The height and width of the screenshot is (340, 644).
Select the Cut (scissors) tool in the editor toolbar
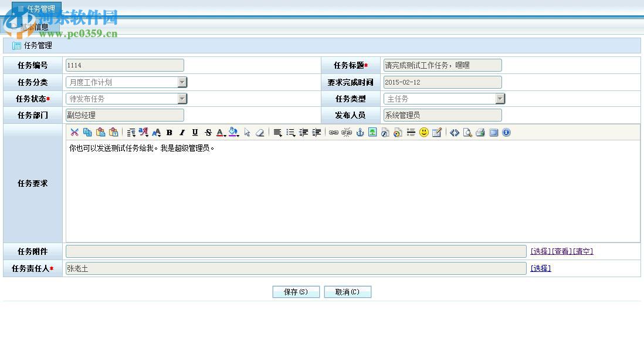74,132
